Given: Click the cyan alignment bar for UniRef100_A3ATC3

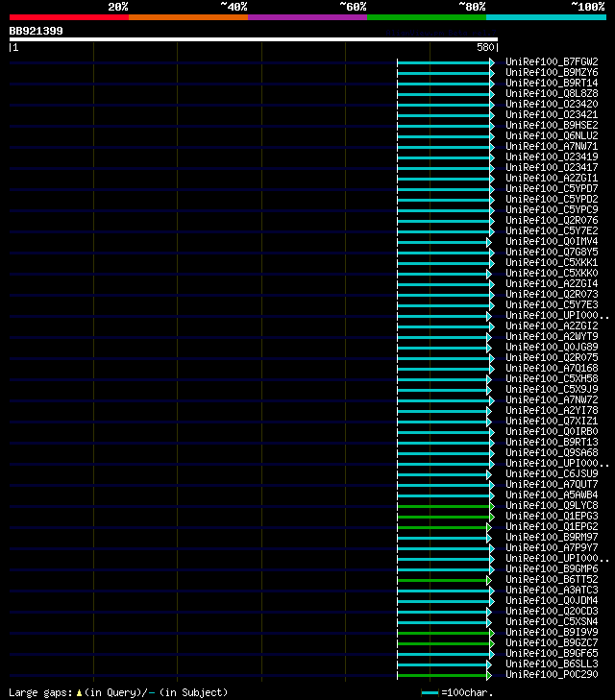Looking at the screenshot, I should 444,591.
